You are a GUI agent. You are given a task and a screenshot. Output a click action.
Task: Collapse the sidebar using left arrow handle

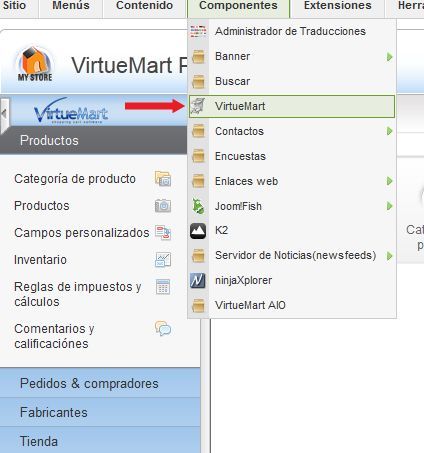(4, 114)
